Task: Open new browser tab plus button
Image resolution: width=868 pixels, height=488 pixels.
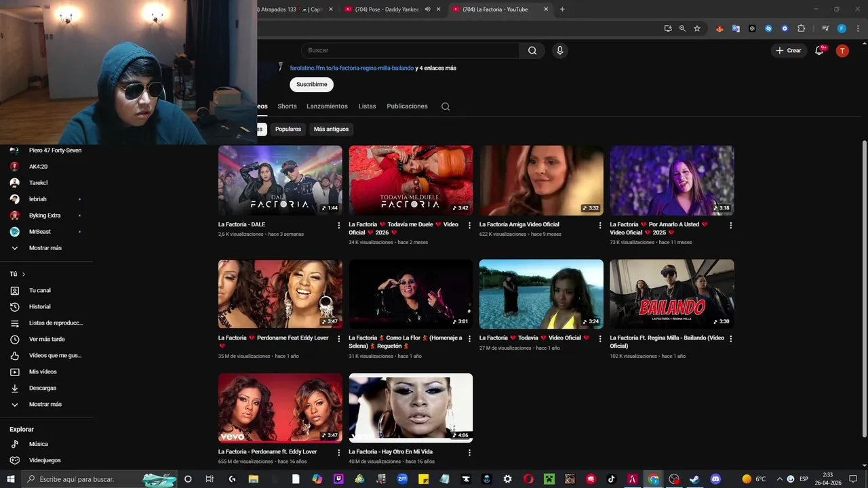Action: point(562,9)
